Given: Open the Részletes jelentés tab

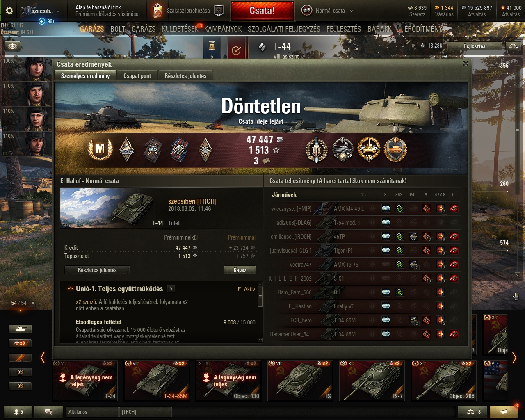Looking at the screenshot, I should tap(185, 76).
